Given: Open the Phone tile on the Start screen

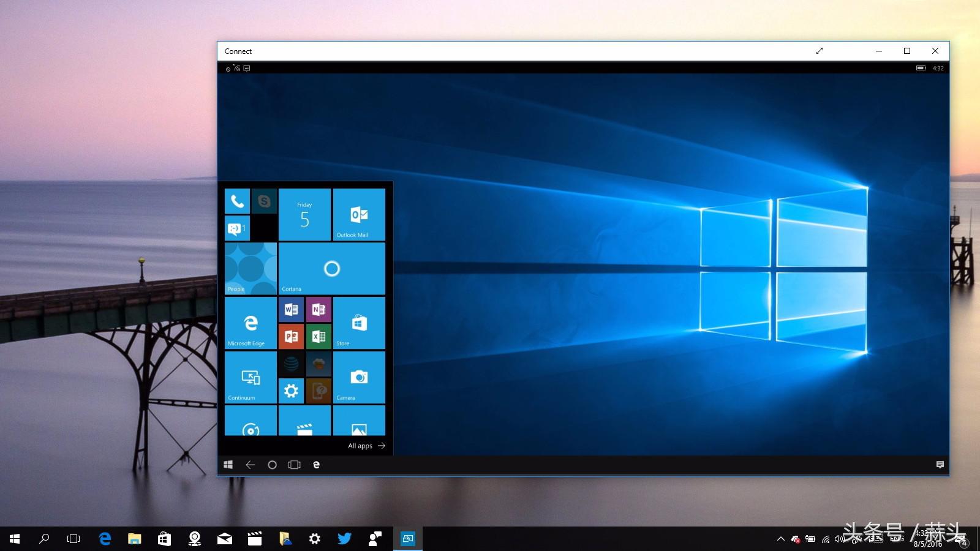Looking at the screenshot, I should pos(236,201).
